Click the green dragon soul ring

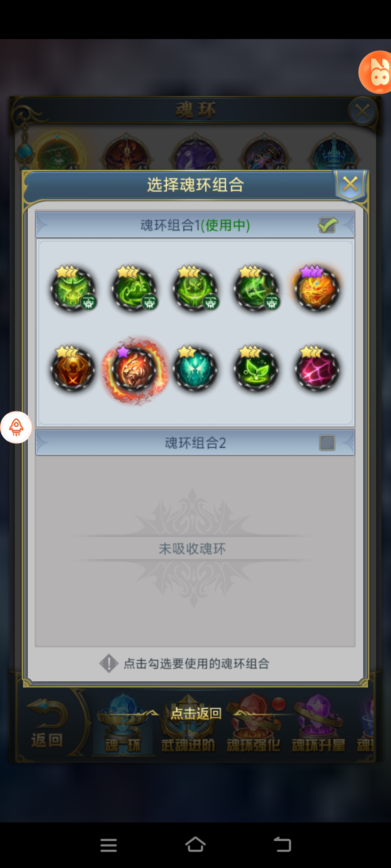pyautogui.click(x=134, y=288)
